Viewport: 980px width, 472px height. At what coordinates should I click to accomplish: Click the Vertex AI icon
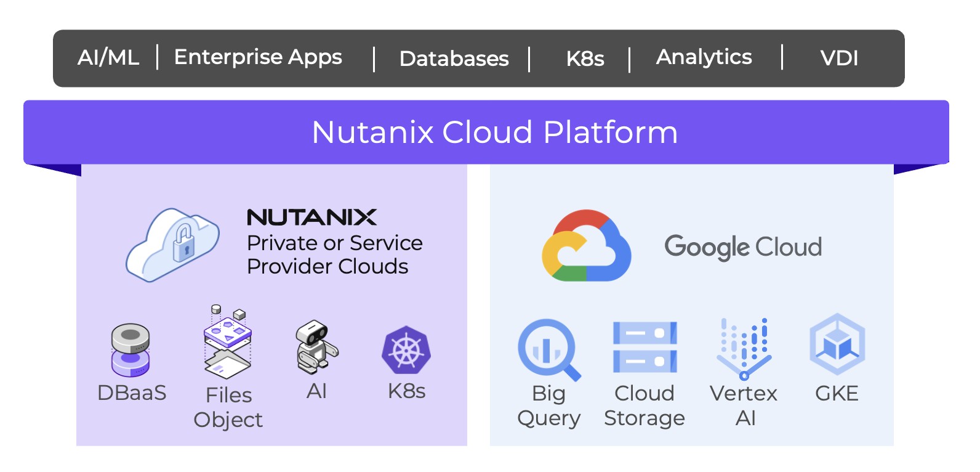pyautogui.click(x=744, y=348)
